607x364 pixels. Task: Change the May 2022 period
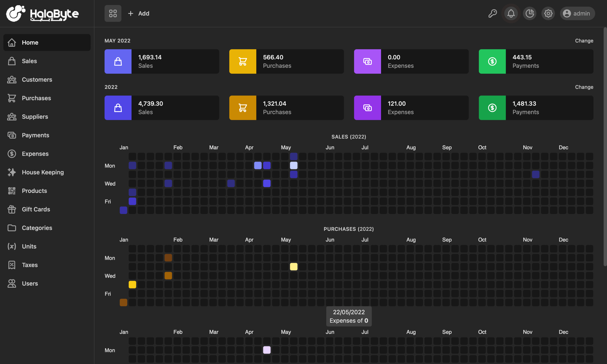tap(584, 41)
